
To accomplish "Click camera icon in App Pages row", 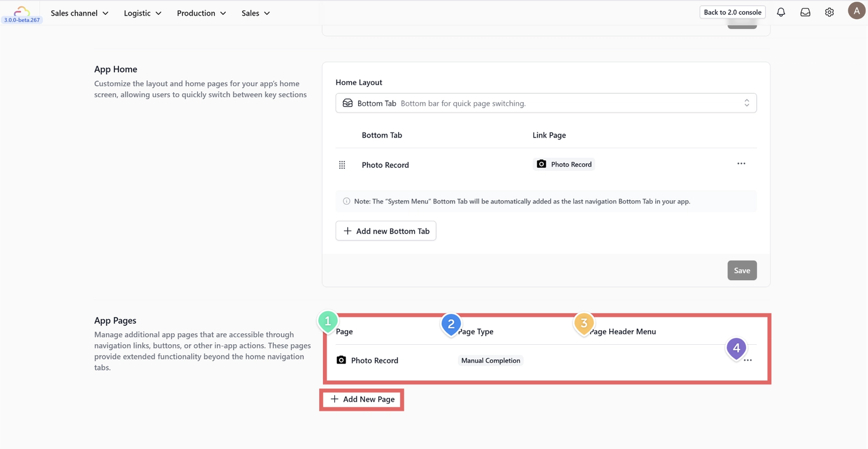I will [x=341, y=360].
